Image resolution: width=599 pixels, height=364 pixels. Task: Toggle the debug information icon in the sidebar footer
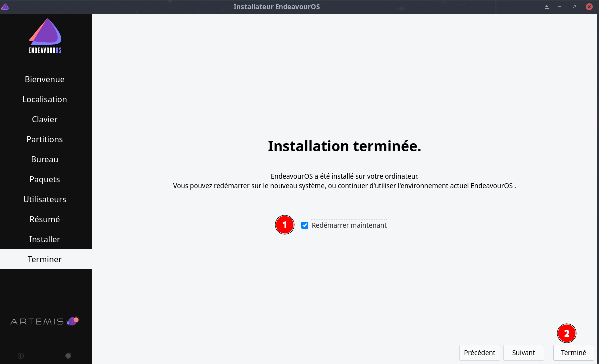tap(68, 356)
